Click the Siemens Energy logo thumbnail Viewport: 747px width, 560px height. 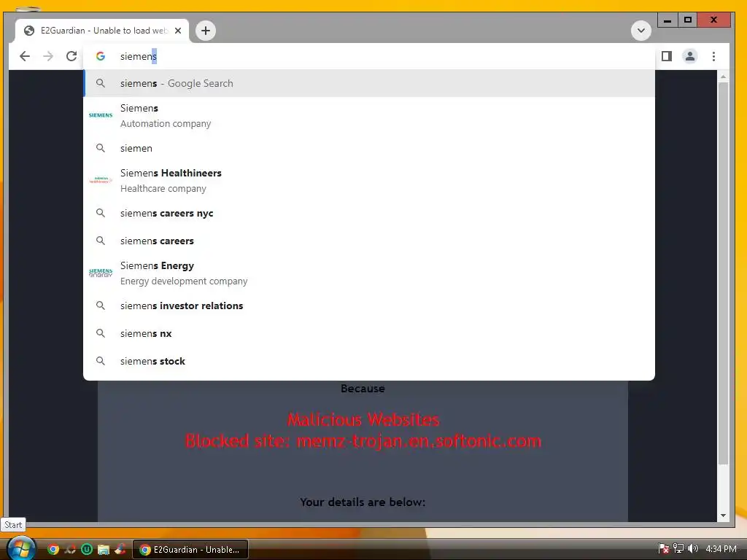click(101, 273)
